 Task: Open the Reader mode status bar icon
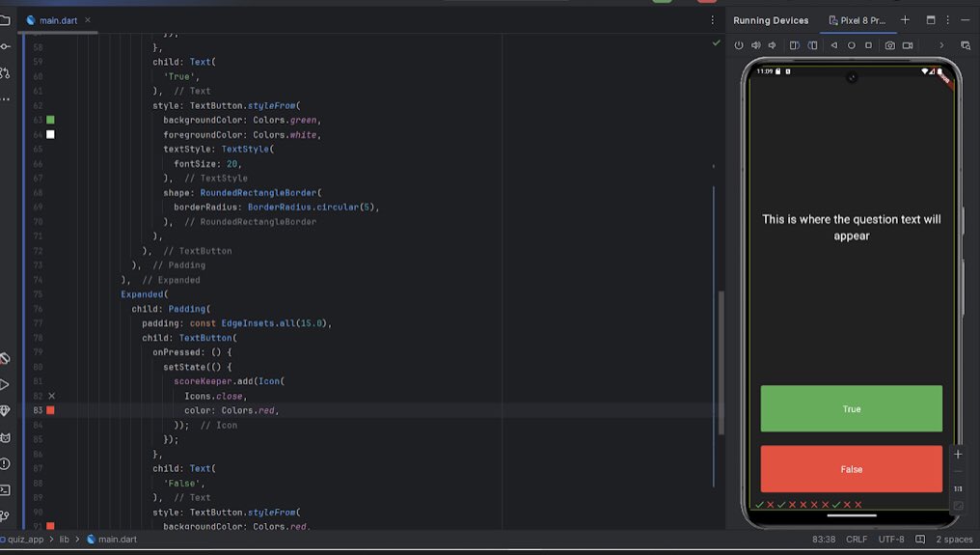(x=920, y=540)
